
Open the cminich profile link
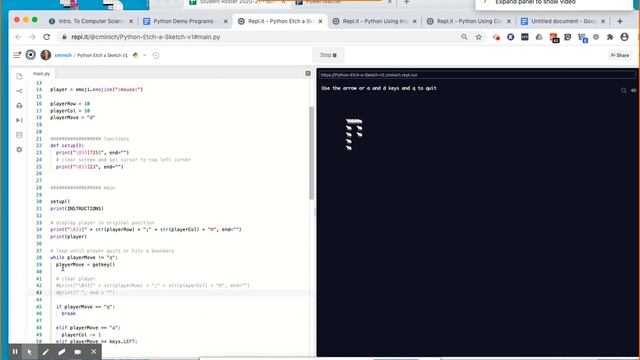[63, 55]
